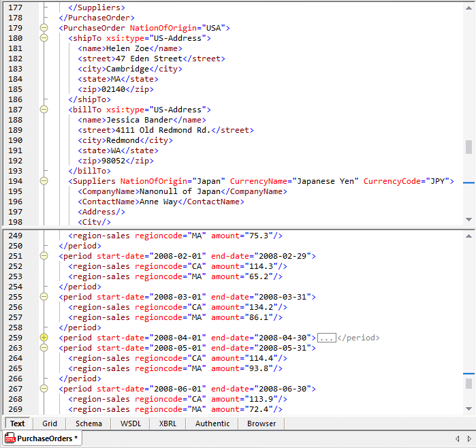Image resolution: width=476 pixels, height=448 pixels.
Task: Collapse the 2008-02-01 period node
Action: coord(44,256)
